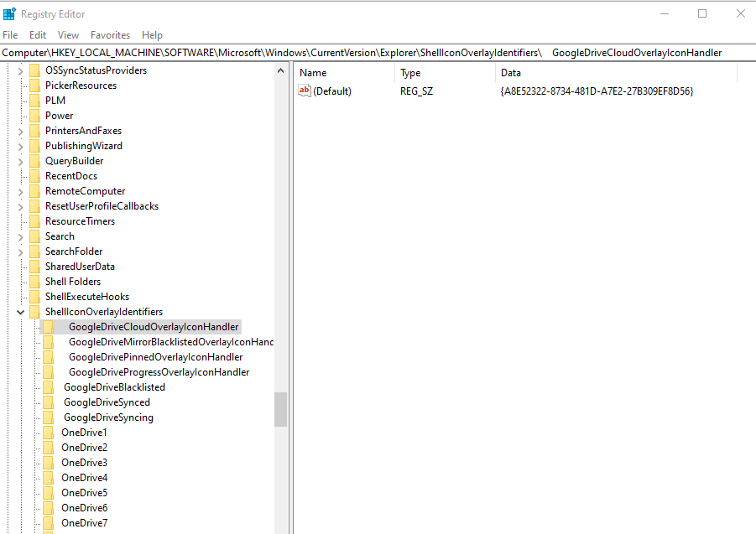Click the {A8E52322-8734-481D...} data value
This screenshot has width=756, height=534.
[x=597, y=91]
